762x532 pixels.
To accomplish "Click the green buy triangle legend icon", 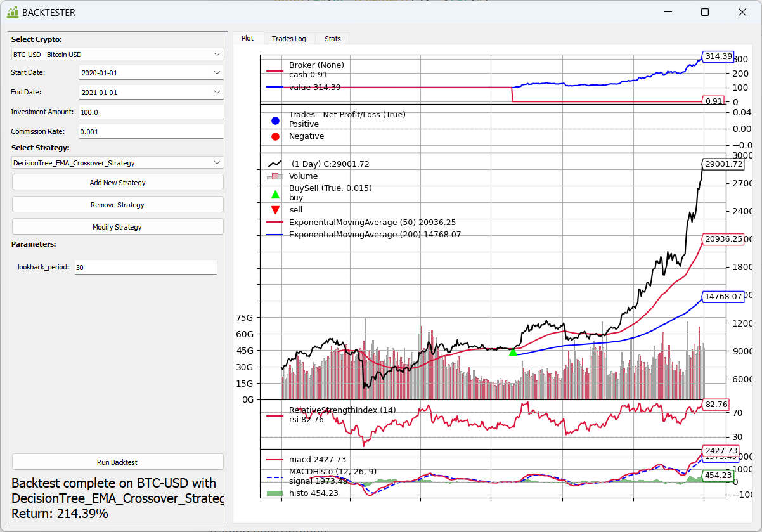I will [x=275, y=195].
